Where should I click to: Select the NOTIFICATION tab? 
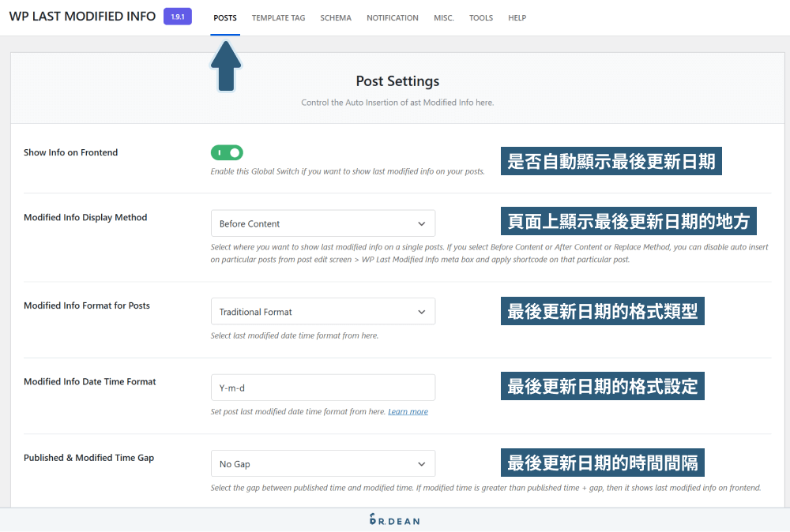click(x=392, y=18)
